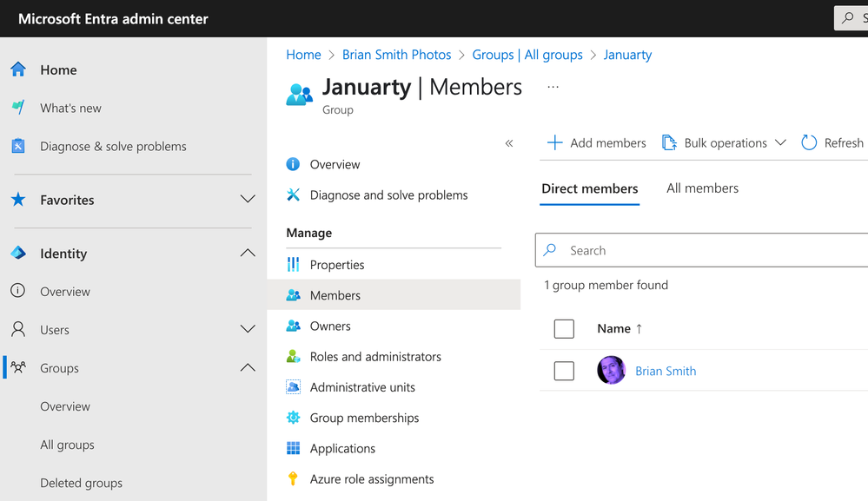Click the group Overview info icon

(293, 164)
